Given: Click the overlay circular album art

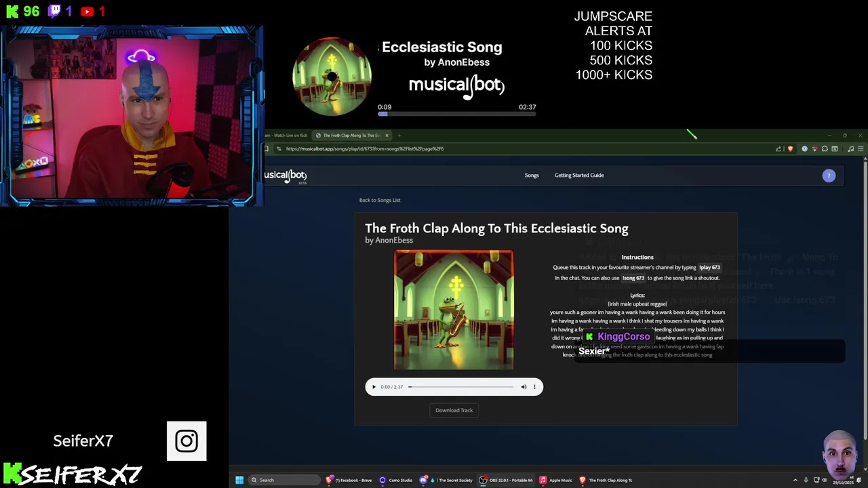Looking at the screenshot, I should [332, 77].
